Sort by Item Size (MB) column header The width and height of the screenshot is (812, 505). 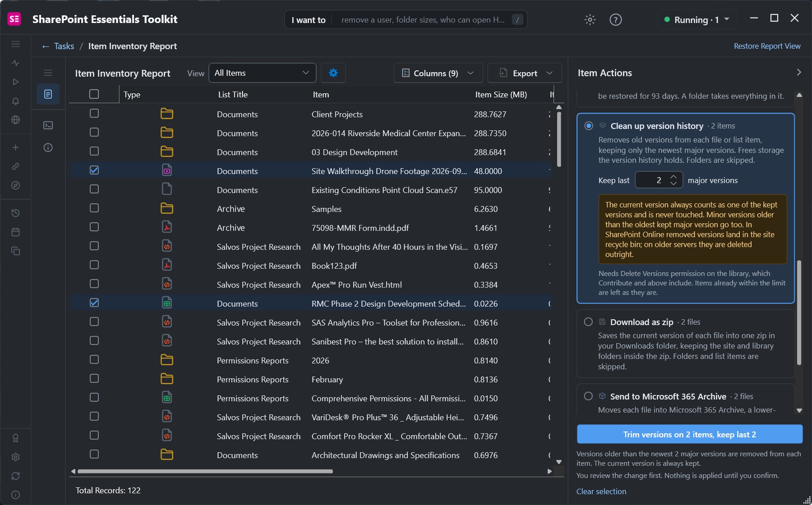(501, 95)
